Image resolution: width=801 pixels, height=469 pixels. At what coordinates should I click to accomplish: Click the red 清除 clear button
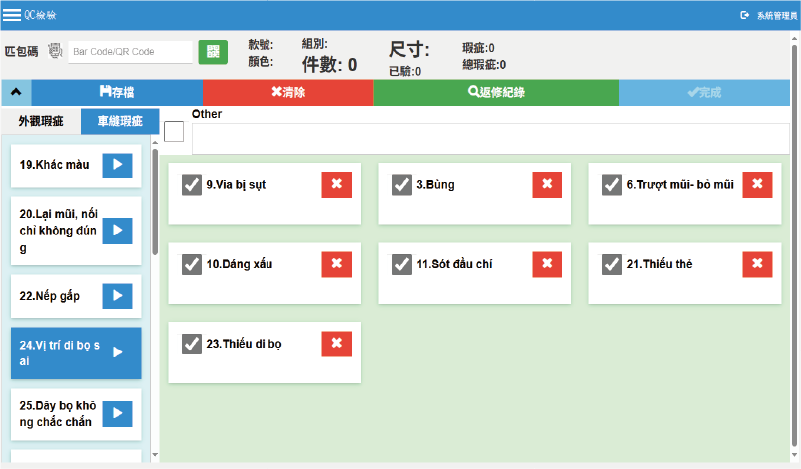[x=288, y=92]
